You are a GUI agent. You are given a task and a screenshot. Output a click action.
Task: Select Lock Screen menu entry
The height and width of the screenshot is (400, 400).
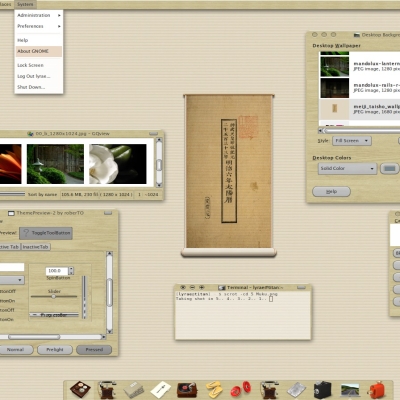[39, 65]
